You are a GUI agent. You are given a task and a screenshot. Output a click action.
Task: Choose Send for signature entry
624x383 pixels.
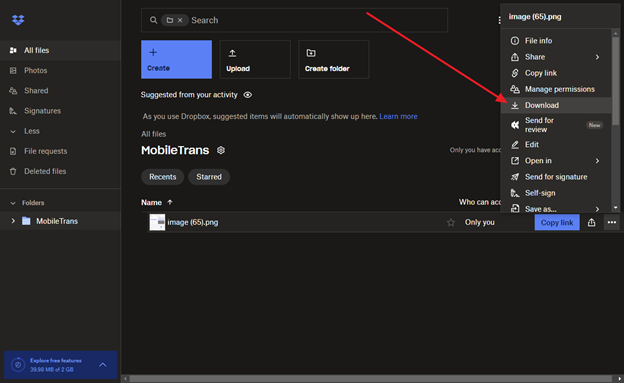[x=556, y=177]
